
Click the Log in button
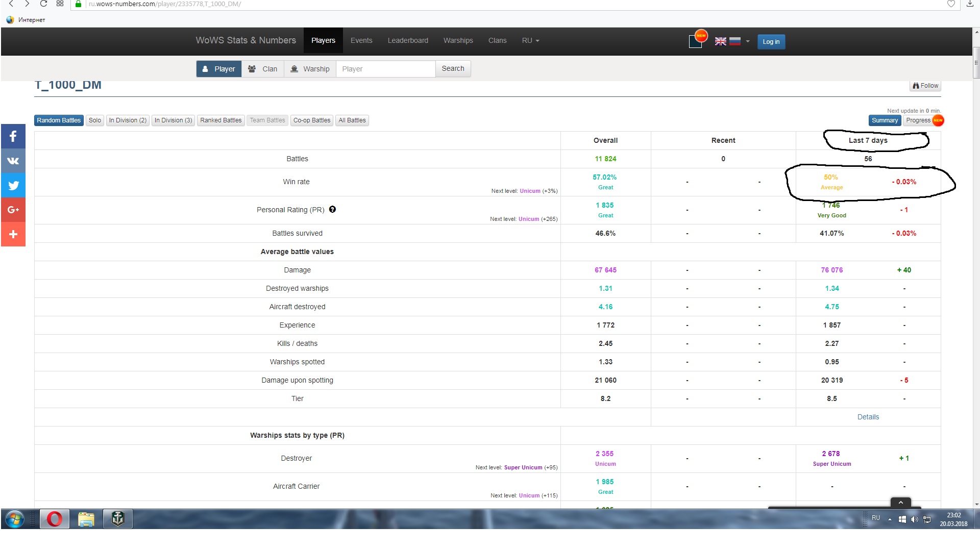(x=771, y=42)
